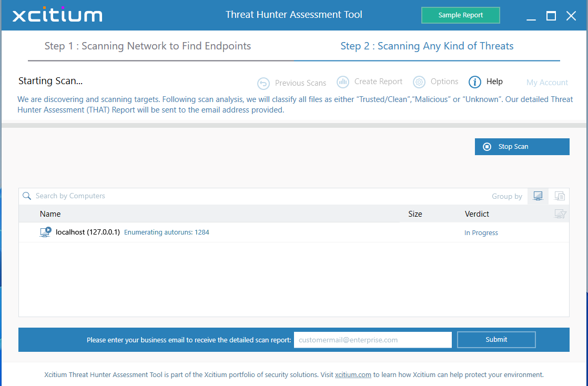This screenshot has width=588, height=386.
Task: Focus the business email input field
Action: pos(373,340)
